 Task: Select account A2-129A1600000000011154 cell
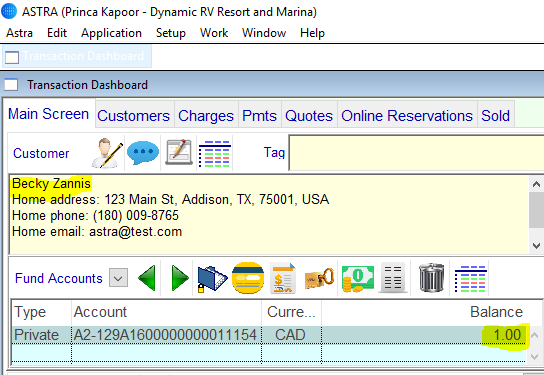[165, 335]
